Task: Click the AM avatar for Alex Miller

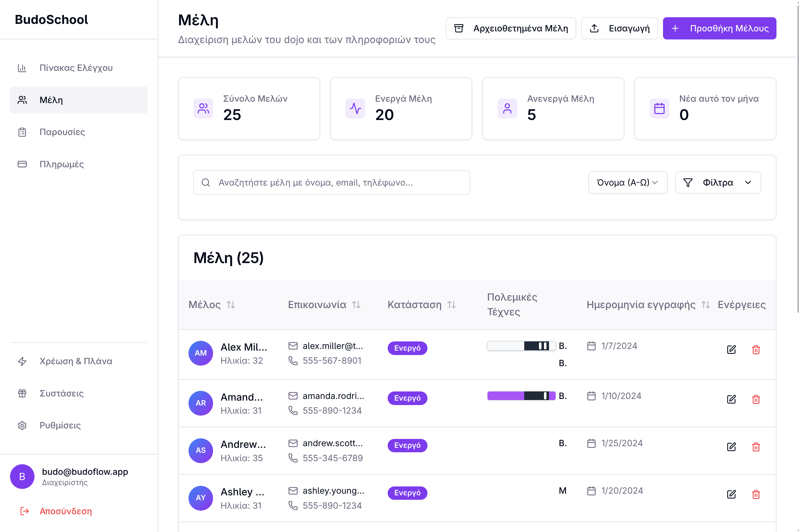Action: coord(200,353)
